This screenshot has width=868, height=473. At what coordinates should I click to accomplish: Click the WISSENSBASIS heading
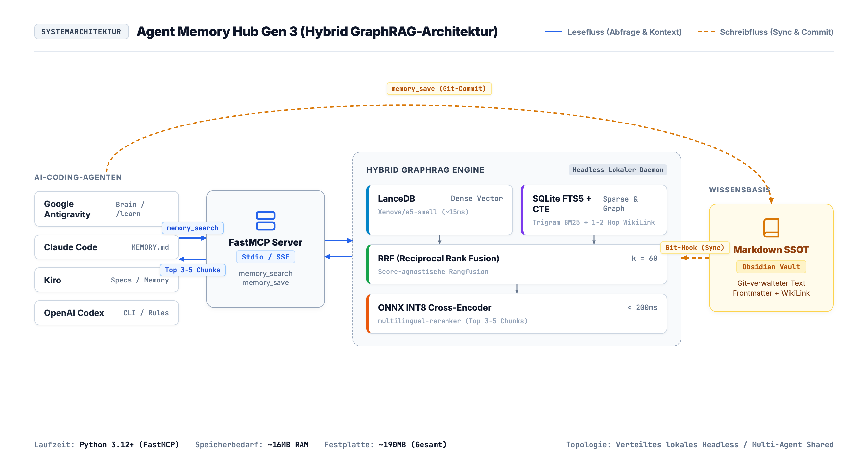click(x=740, y=190)
